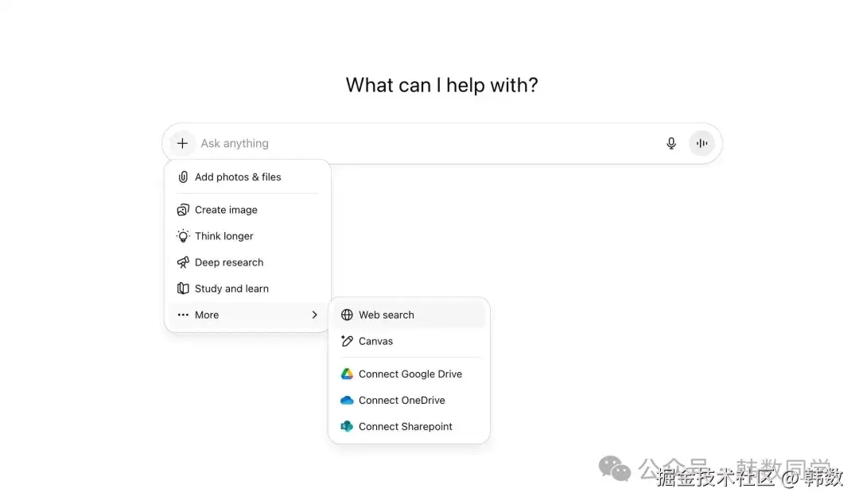859x504 pixels.
Task: Click the three-dot More icon
Action: click(x=183, y=315)
